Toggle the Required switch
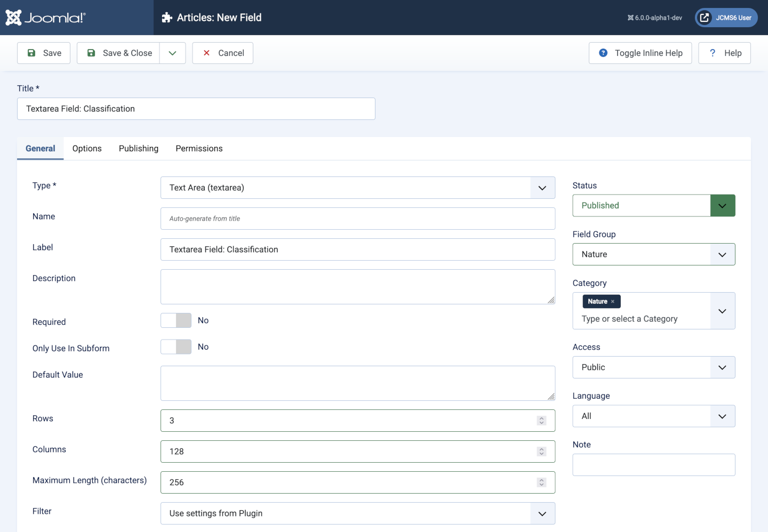Image resolution: width=768 pixels, height=532 pixels. [x=176, y=320]
